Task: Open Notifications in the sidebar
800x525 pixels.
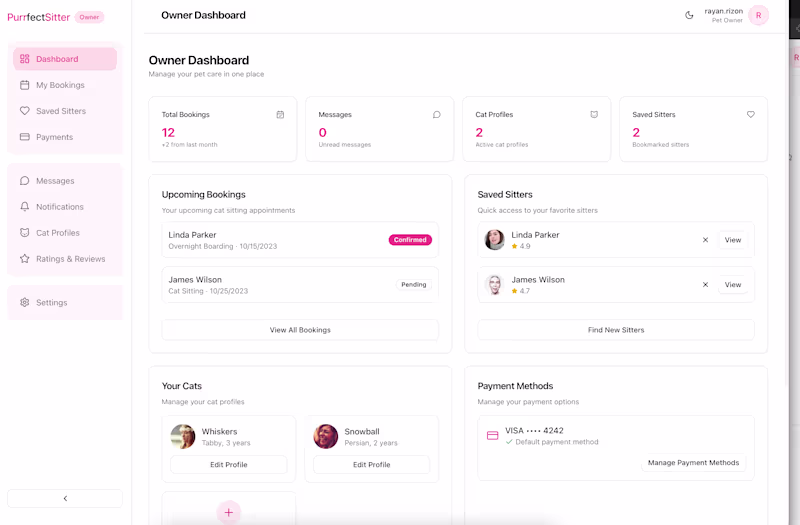Action: click(x=65, y=207)
